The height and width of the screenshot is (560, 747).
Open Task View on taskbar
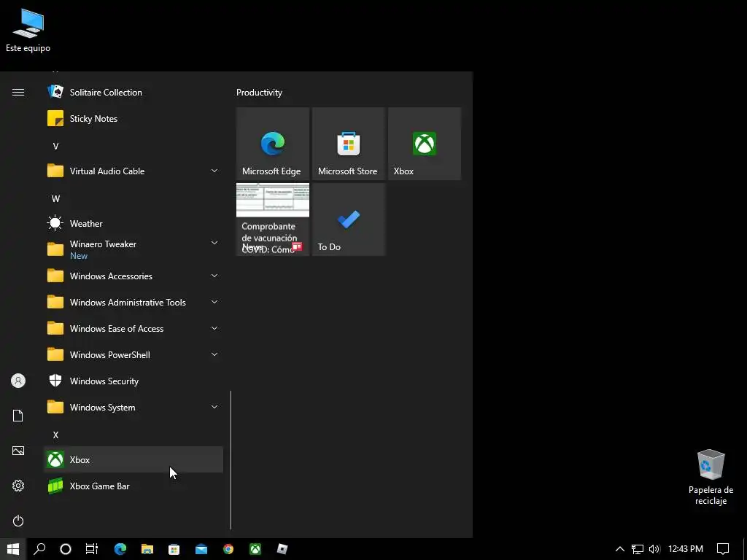click(92, 549)
